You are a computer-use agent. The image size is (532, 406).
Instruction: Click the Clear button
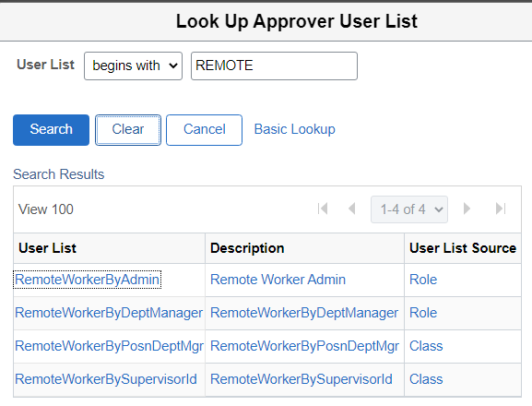[x=128, y=130]
